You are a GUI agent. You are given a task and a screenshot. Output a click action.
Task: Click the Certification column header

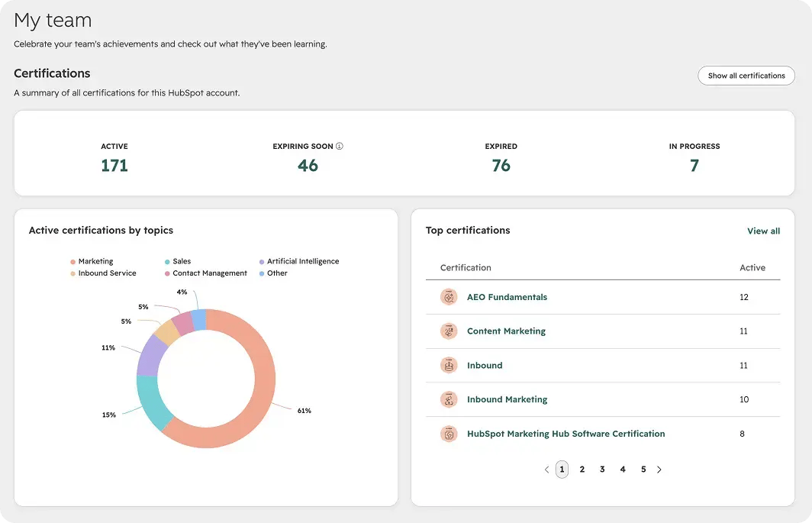pos(466,267)
